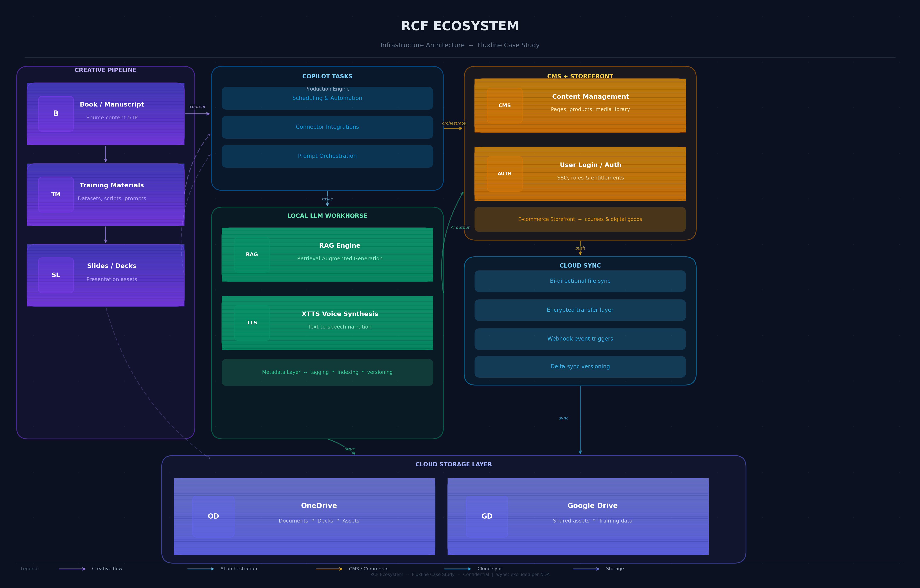Click 'Source content & IP' subtitle
This screenshot has height=588, width=920.
pyautogui.click(x=112, y=118)
